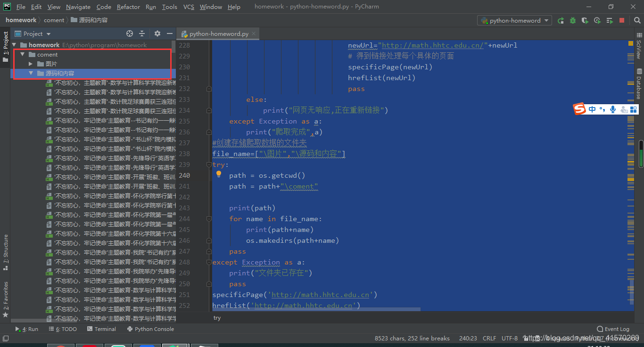Click the yellow inspection indicator above the editor scrollbar

[x=631, y=43]
